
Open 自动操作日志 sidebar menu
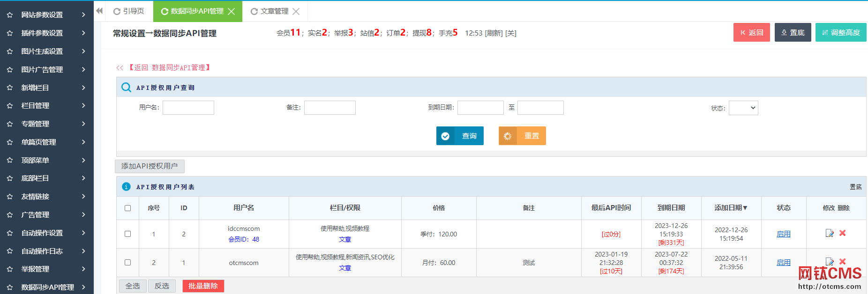click(47, 251)
